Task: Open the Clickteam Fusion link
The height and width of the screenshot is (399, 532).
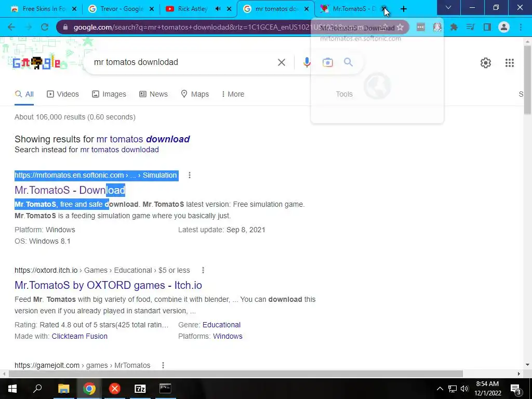Action: pyautogui.click(x=79, y=336)
